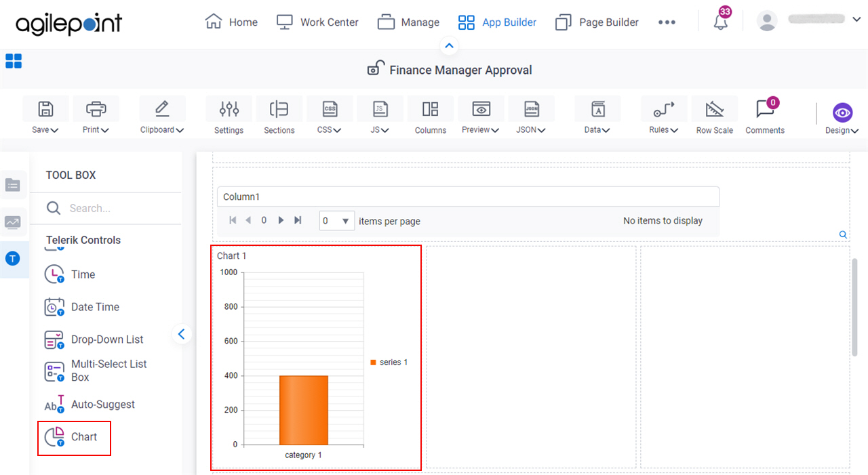
Task: Select the chart-line sidebar tab icon
Action: click(x=13, y=222)
